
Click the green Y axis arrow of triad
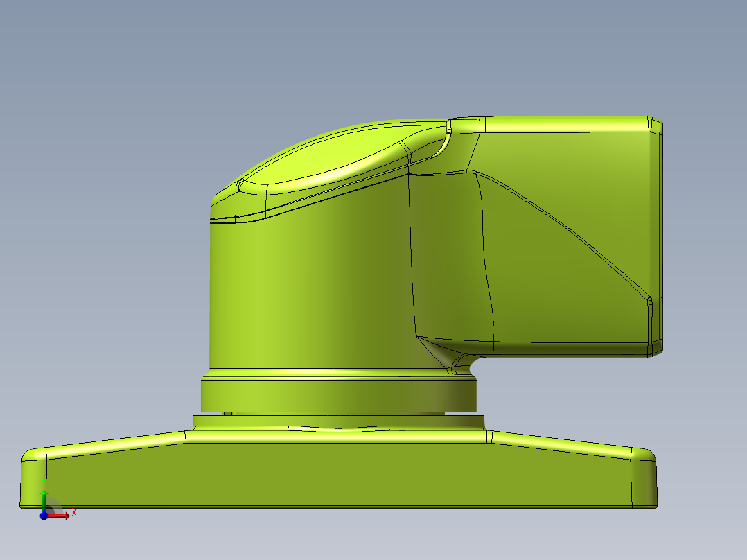[44, 500]
